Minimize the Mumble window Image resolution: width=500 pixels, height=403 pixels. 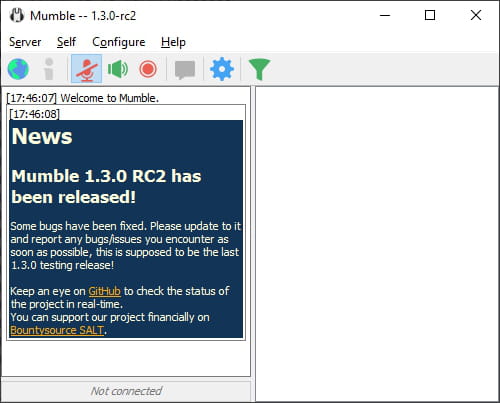[x=385, y=15]
